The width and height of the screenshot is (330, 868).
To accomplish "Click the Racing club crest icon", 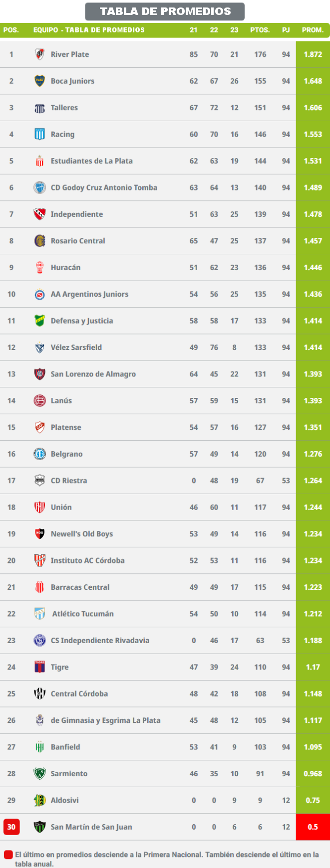I will coord(39,134).
